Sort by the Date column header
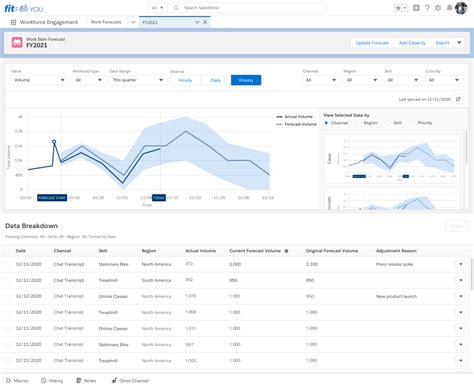 (x=21, y=251)
